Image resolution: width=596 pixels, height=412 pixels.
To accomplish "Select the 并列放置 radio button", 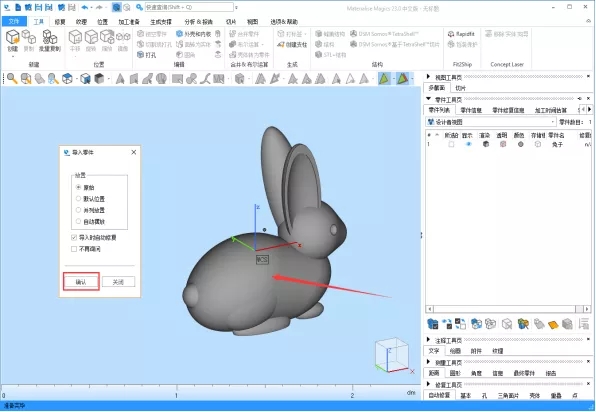I will pos(78,210).
